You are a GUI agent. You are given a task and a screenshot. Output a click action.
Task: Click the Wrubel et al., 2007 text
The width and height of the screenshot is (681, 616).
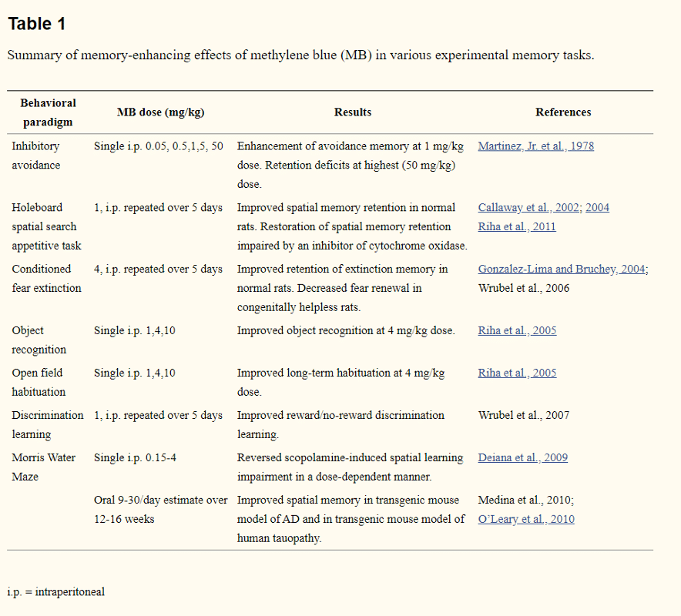pyautogui.click(x=524, y=416)
